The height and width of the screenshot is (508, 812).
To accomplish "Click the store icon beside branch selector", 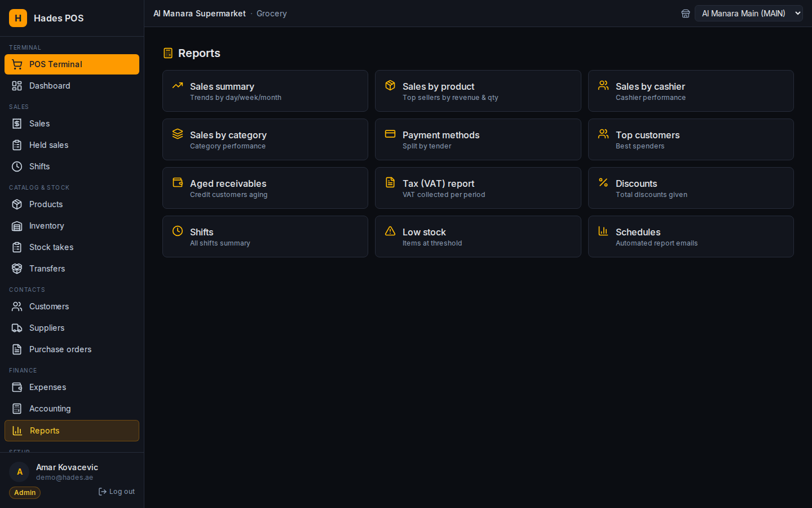I will point(686,14).
